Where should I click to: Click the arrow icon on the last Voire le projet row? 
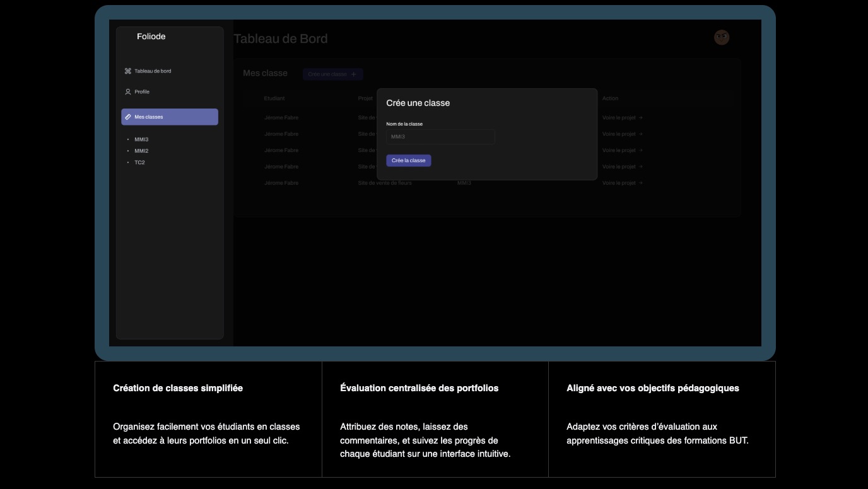point(641,182)
